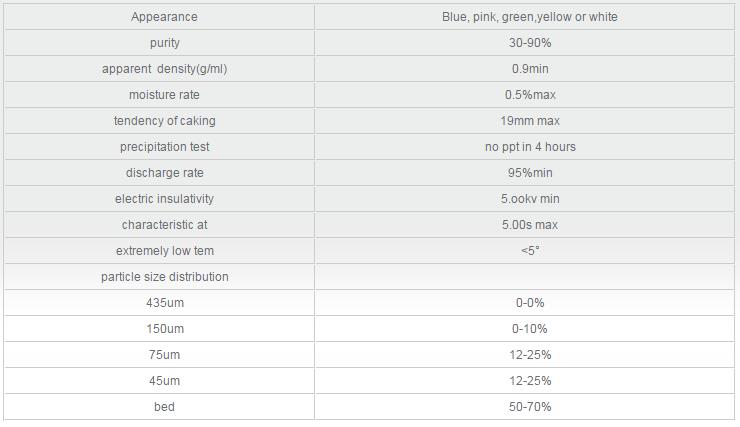
Task: Click the purity row label
Action: point(165,43)
